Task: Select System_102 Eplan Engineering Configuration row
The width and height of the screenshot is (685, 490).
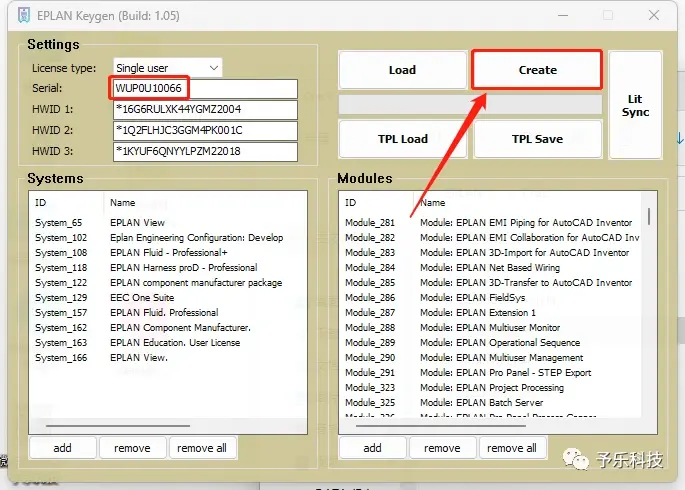Action: click(168, 238)
